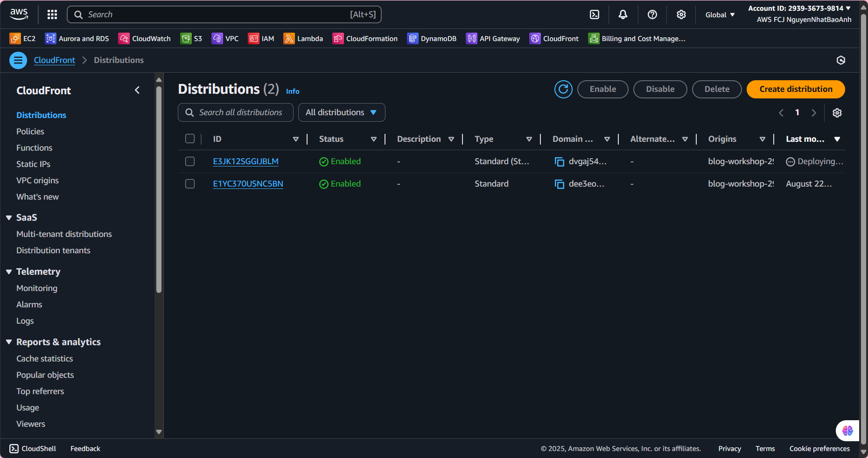Open table preferences gear icon

coord(837,113)
